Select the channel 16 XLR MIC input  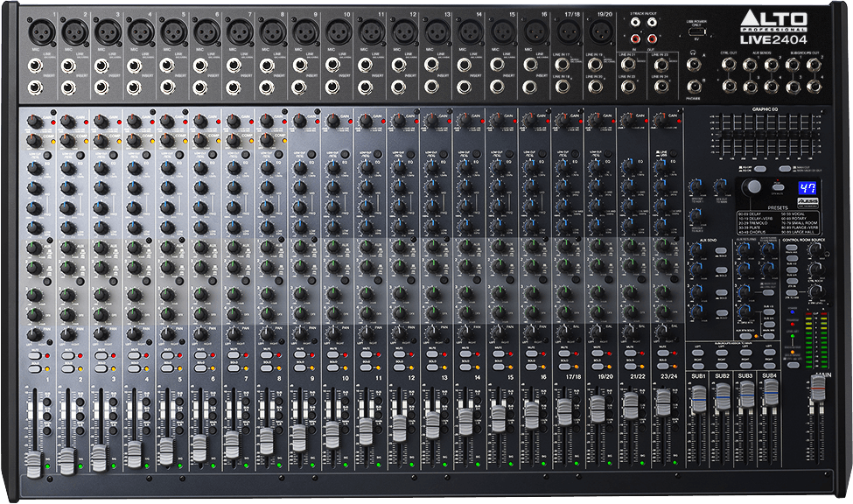click(535, 31)
